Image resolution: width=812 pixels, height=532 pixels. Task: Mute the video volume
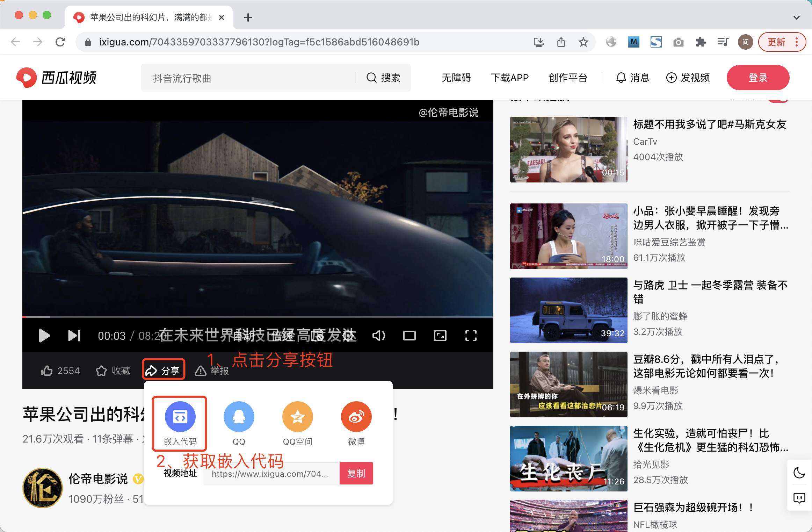point(378,336)
